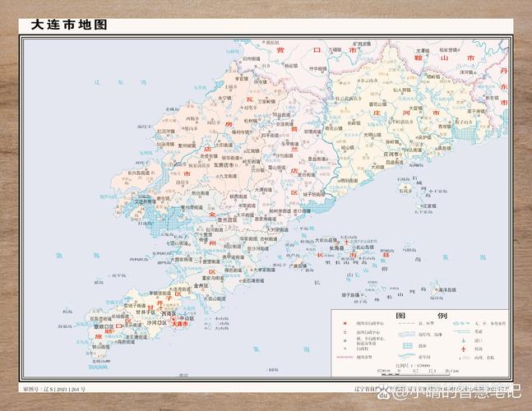Click the 大魏家街道 label
532x411 pixels.
(182, 260)
